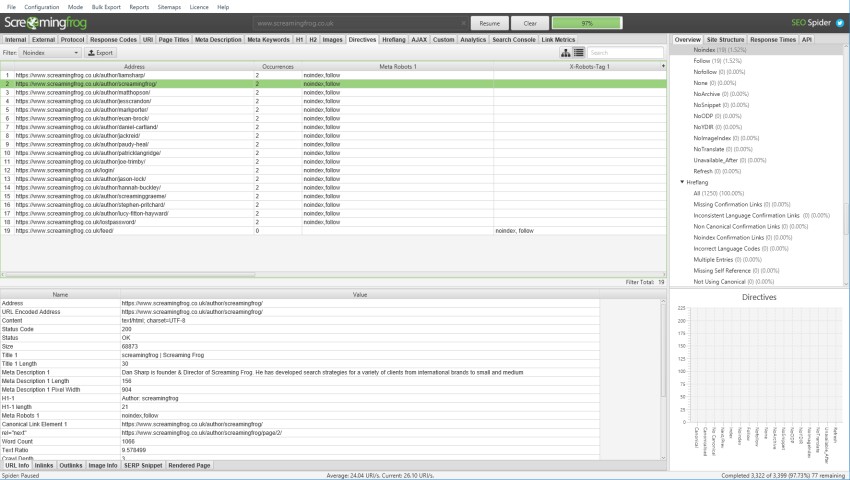Switch to the Rendered Page bottom tab
Screen dimensions: 850x480
(x=189, y=465)
